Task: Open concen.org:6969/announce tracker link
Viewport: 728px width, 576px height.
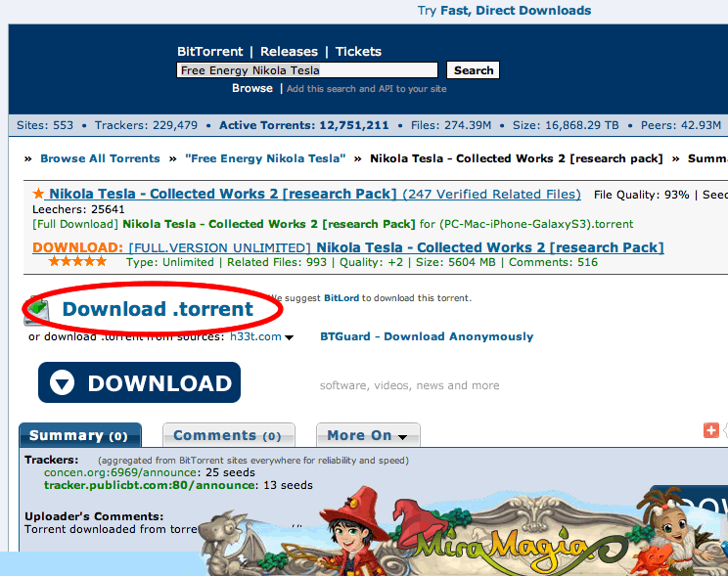Action: (120, 472)
